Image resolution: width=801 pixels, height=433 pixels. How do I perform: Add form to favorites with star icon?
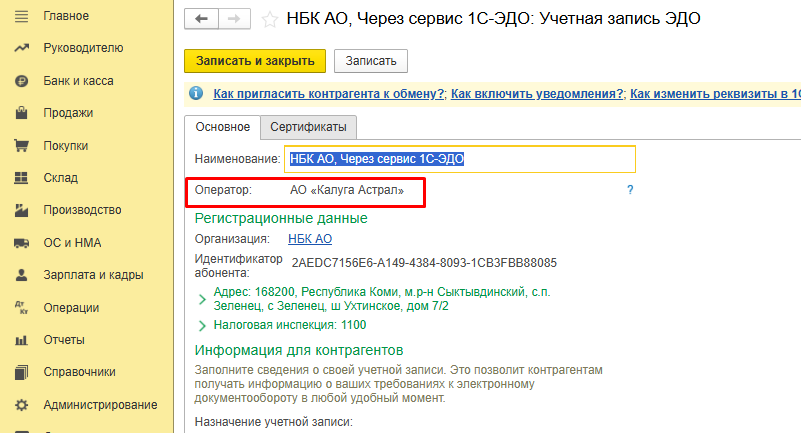269,19
